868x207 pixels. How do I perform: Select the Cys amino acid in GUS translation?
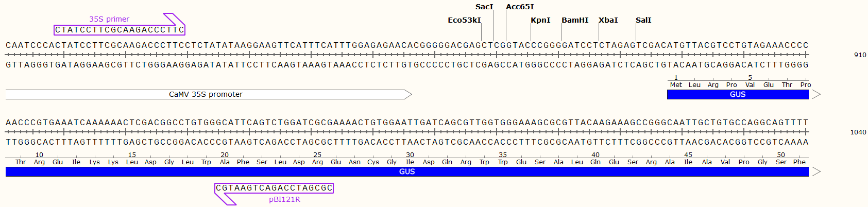(x=373, y=162)
